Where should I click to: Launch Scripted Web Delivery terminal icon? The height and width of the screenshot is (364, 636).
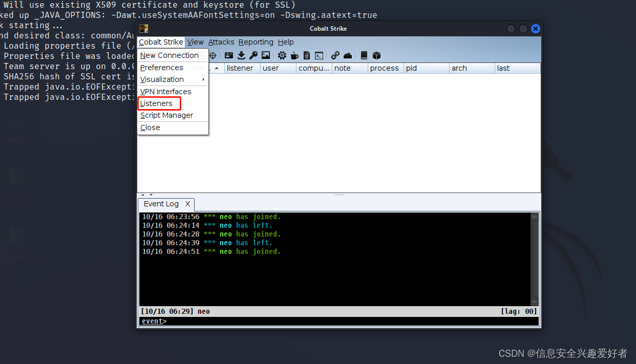click(319, 55)
